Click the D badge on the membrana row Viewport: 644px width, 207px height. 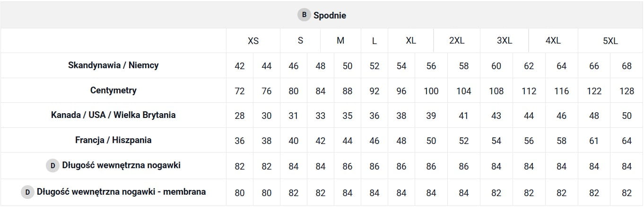click(x=27, y=192)
